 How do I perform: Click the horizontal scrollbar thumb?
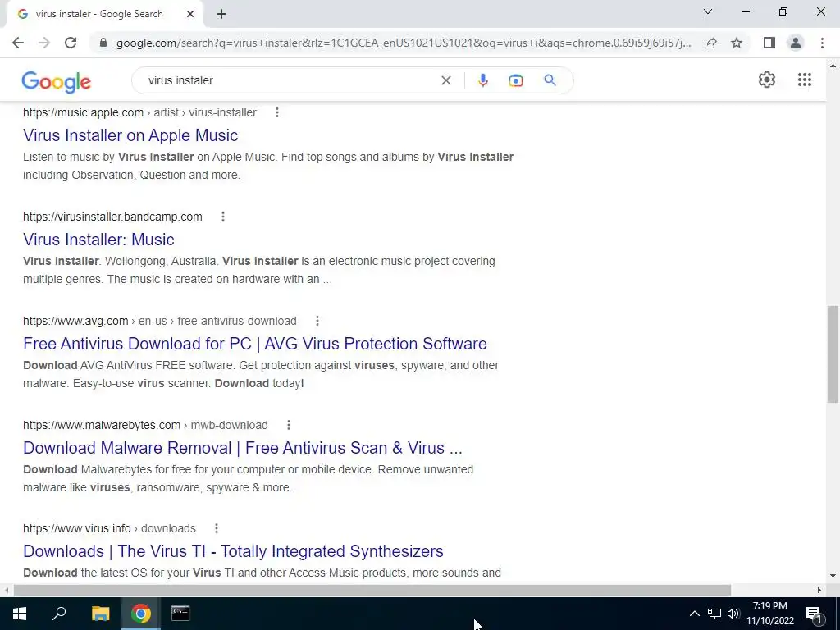372,590
